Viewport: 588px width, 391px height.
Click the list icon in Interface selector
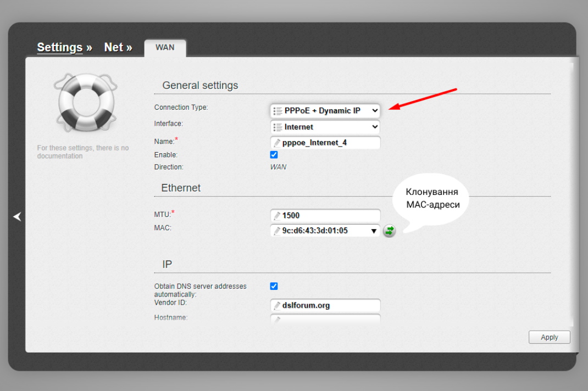coord(278,127)
